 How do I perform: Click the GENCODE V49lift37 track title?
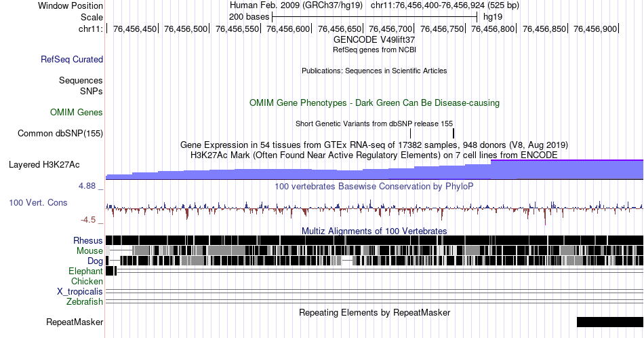tap(374, 40)
